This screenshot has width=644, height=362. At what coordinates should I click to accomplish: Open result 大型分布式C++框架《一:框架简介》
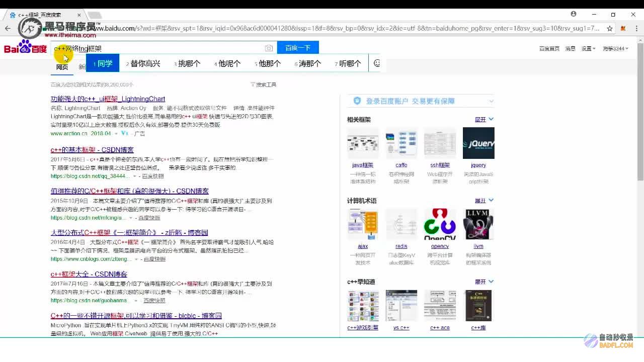(x=129, y=233)
